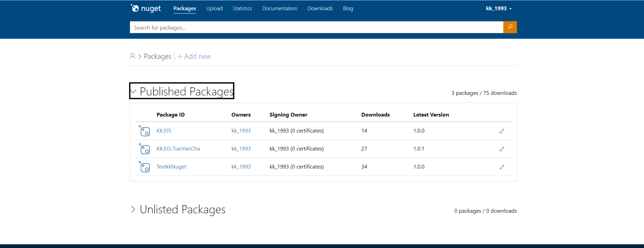Click the 14 downloads cell
644x248 pixels.
tap(364, 131)
